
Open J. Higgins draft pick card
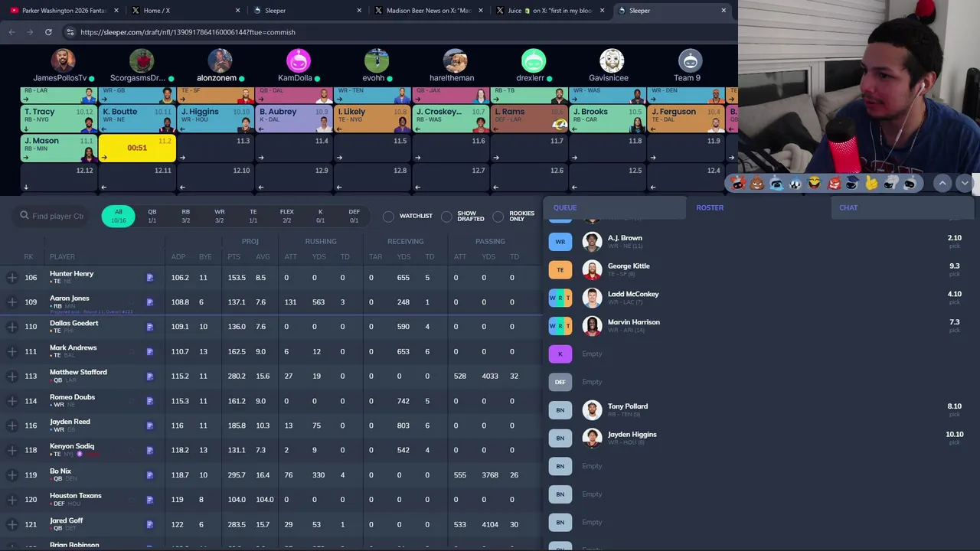(x=216, y=119)
